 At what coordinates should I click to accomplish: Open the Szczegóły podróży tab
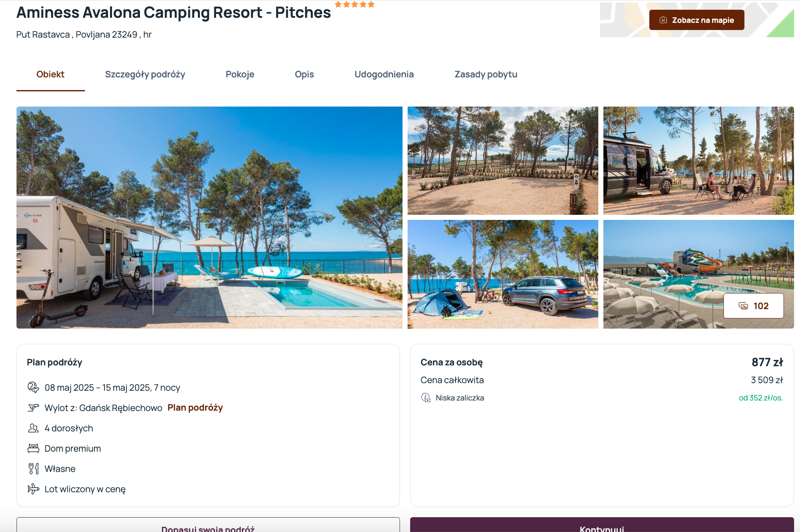point(145,74)
